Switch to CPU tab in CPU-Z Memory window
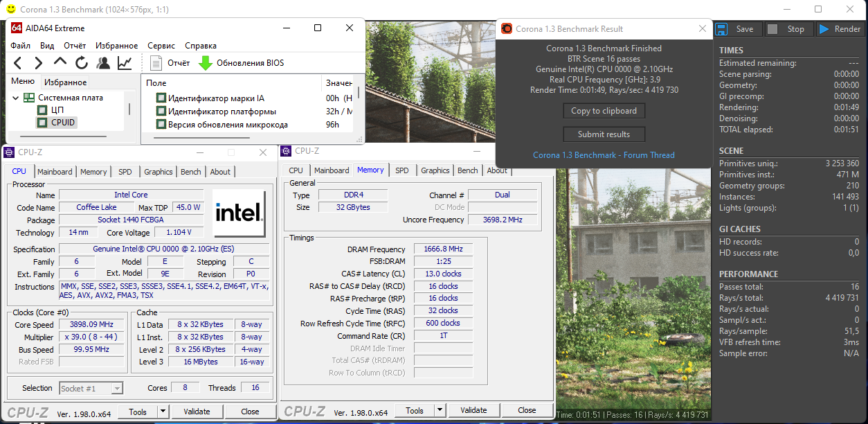This screenshot has height=424, width=868. tap(296, 170)
